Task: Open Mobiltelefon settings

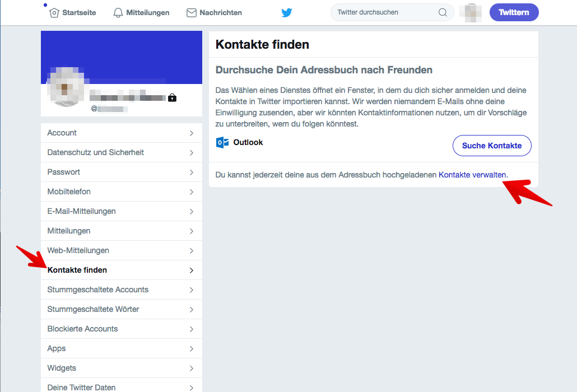Action: (122, 192)
